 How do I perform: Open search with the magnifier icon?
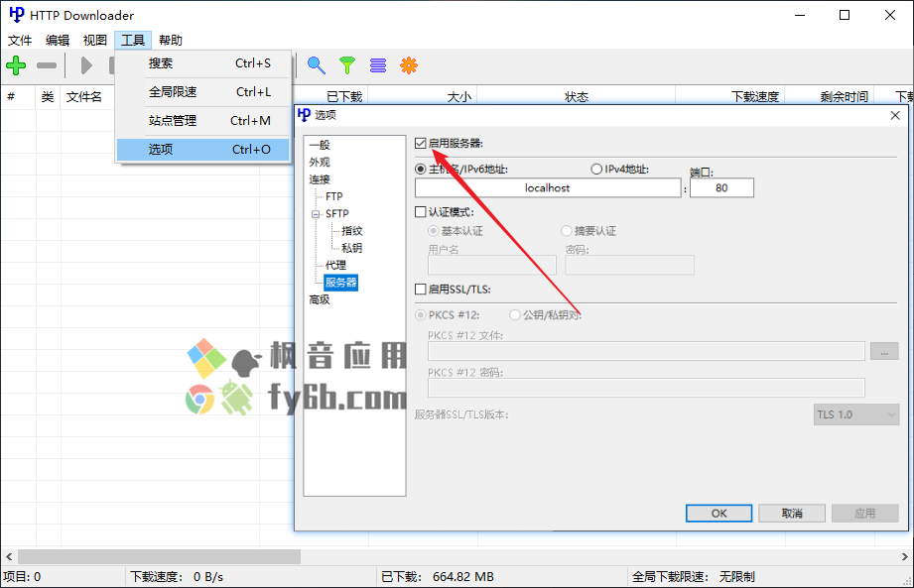[316, 65]
